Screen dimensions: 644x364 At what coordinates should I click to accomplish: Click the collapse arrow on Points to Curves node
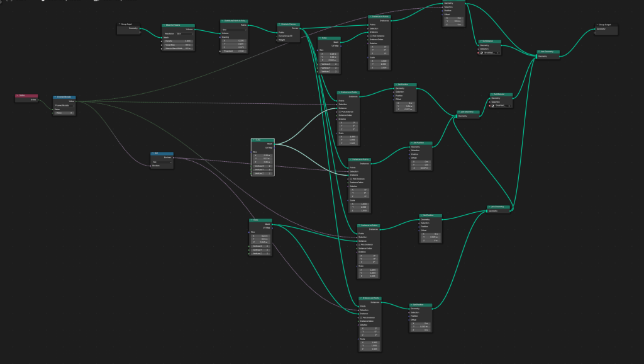(279, 25)
